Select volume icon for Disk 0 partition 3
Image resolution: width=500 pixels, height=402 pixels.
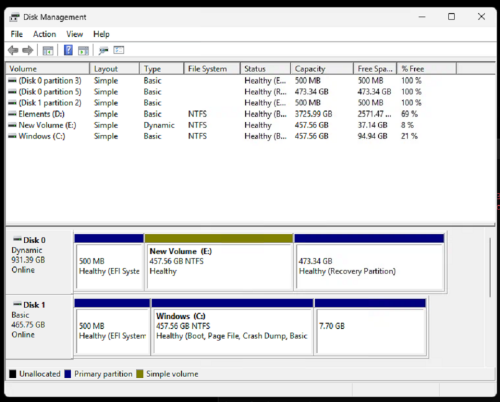coord(12,81)
